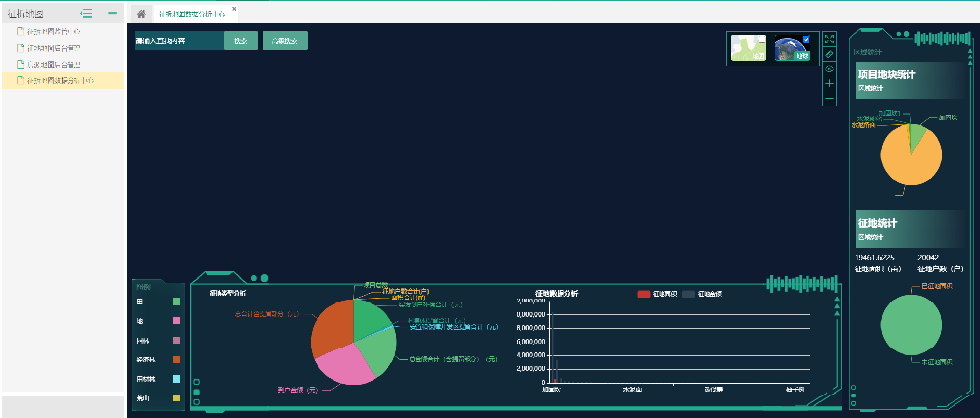Select the highlighted sidebar tree item
The image size is (980, 418).
63,80
